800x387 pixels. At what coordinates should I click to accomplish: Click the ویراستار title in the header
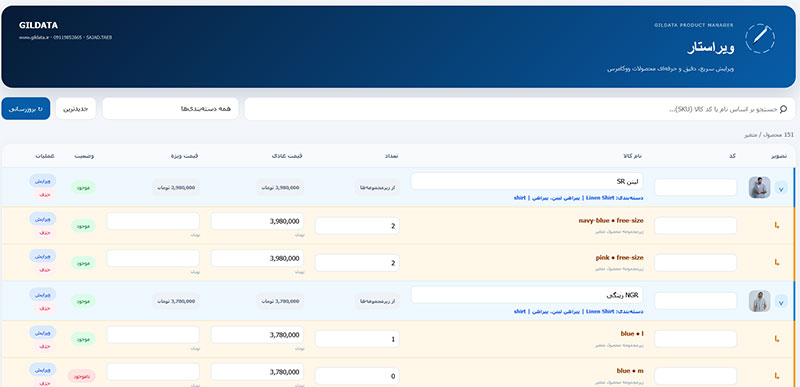[711, 47]
